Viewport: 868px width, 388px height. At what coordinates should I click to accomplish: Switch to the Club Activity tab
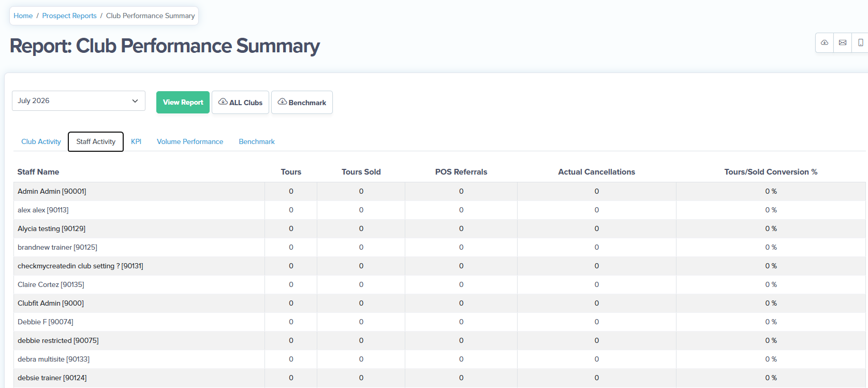41,141
